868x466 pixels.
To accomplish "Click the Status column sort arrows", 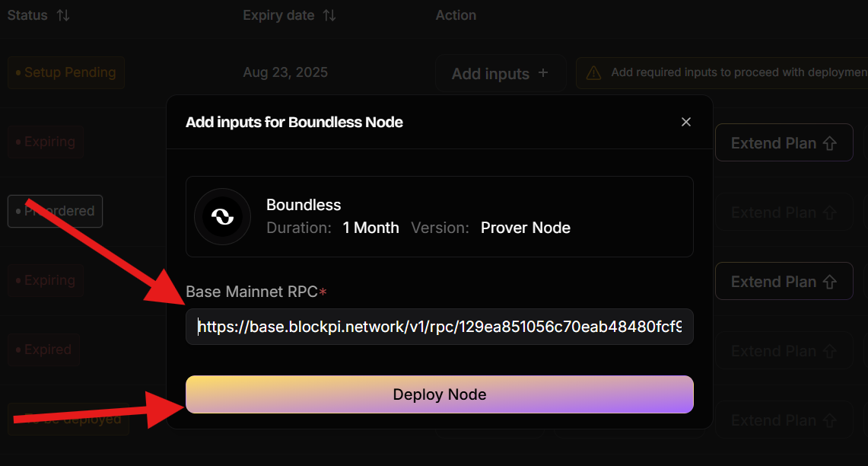I will point(63,15).
